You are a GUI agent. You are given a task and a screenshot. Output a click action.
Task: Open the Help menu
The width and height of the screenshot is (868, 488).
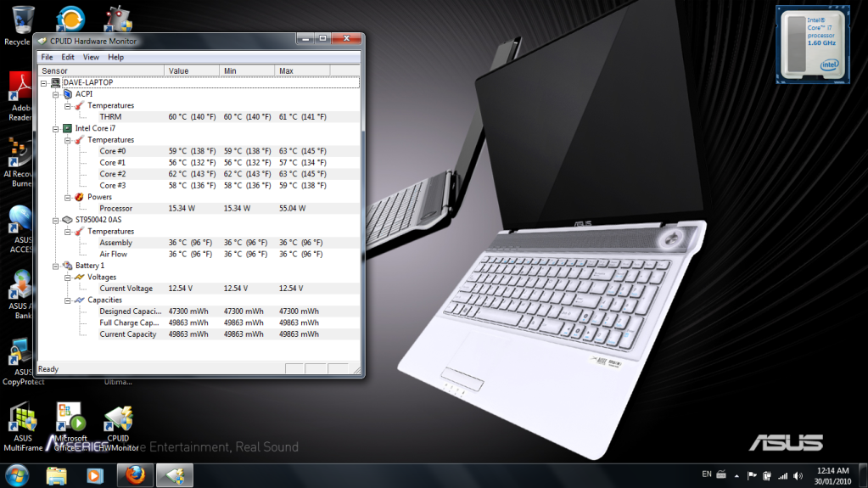click(x=115, y=57)
